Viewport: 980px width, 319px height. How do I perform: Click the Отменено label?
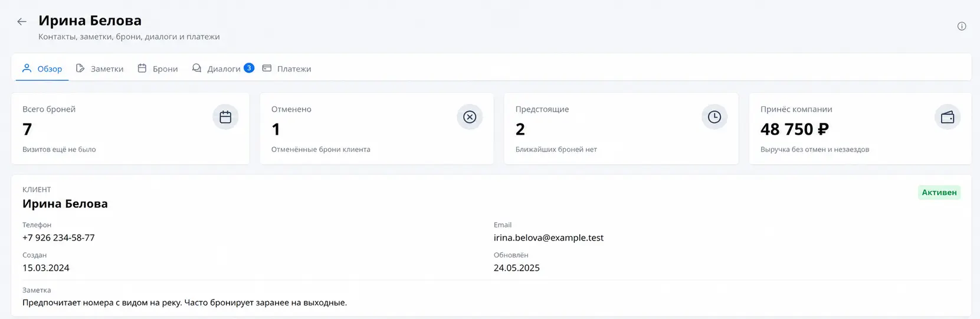pos(291,109)
